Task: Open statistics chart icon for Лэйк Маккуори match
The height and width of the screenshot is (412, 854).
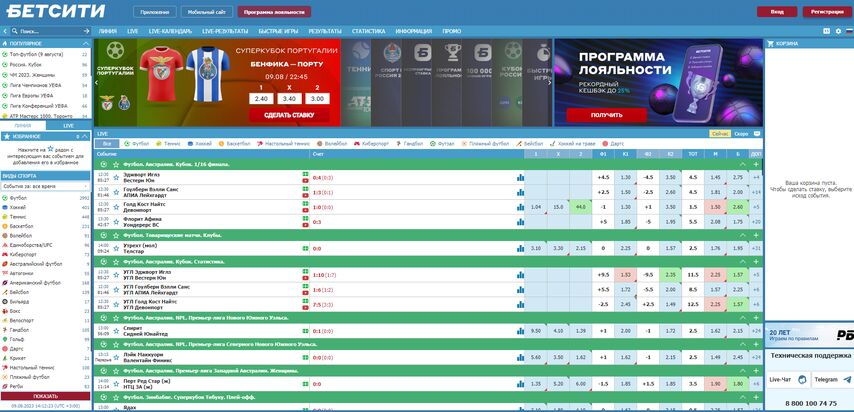Action: [520, 358]
